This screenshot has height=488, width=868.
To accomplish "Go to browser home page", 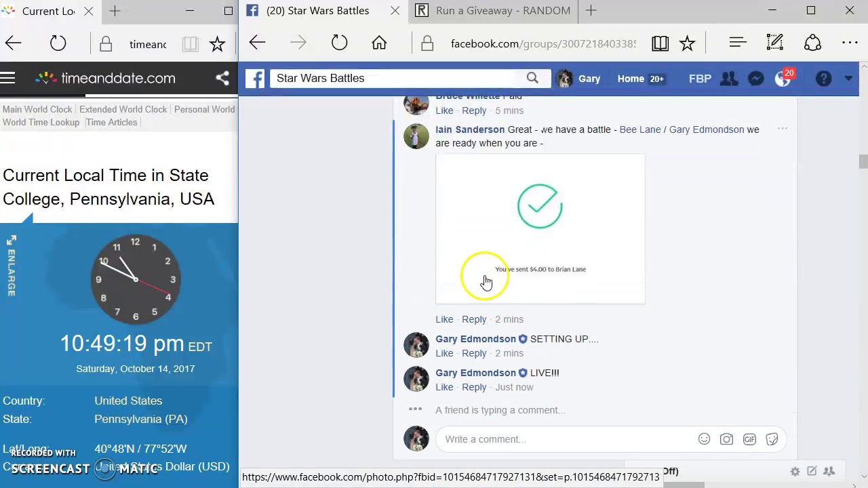I will [379, 43].
